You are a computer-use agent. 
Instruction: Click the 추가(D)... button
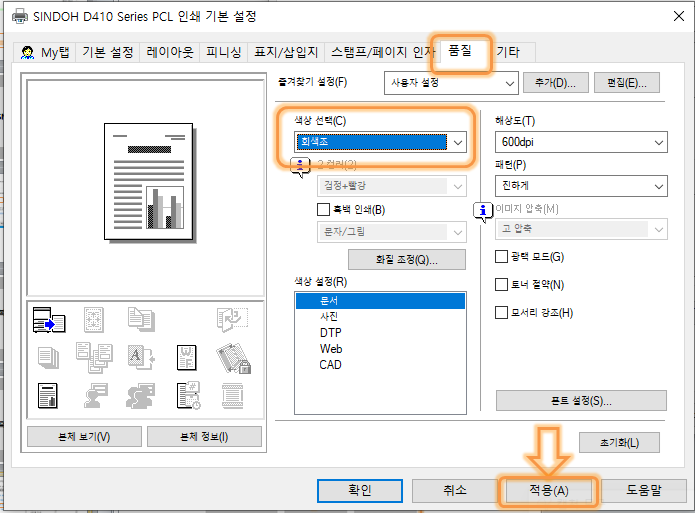tap(555, 83)
